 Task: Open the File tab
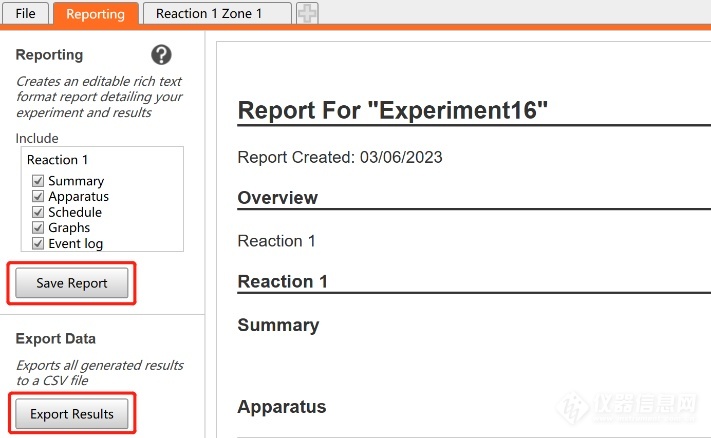pyautogui.click(x=25, y=14)
